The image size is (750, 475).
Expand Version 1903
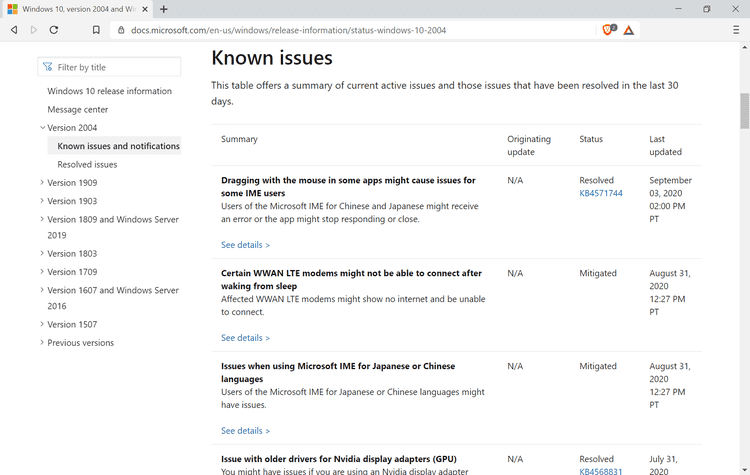(42, 201)
